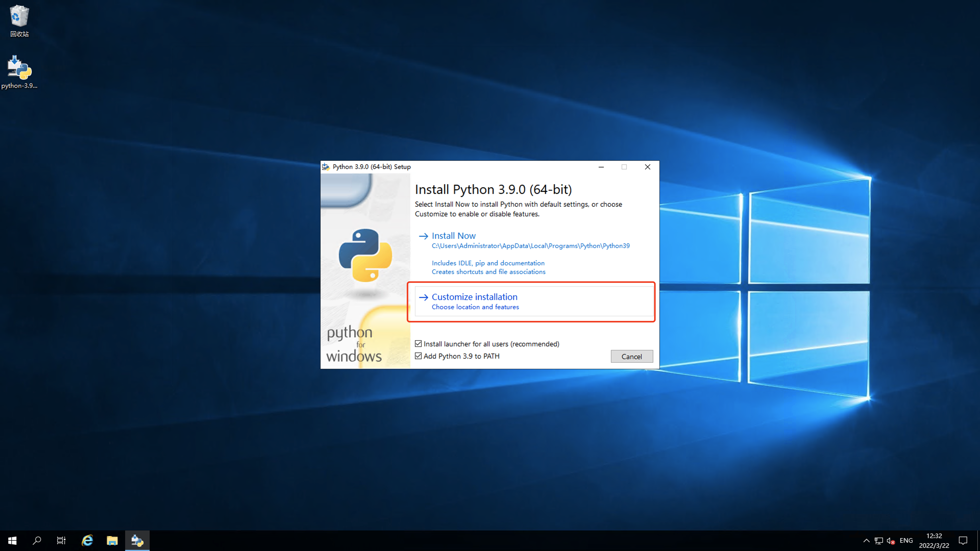This screenshot has height=551, width=980.
Task: Open Task View from the taskbar
Action: pyautogui.click(x=61, y=540)
